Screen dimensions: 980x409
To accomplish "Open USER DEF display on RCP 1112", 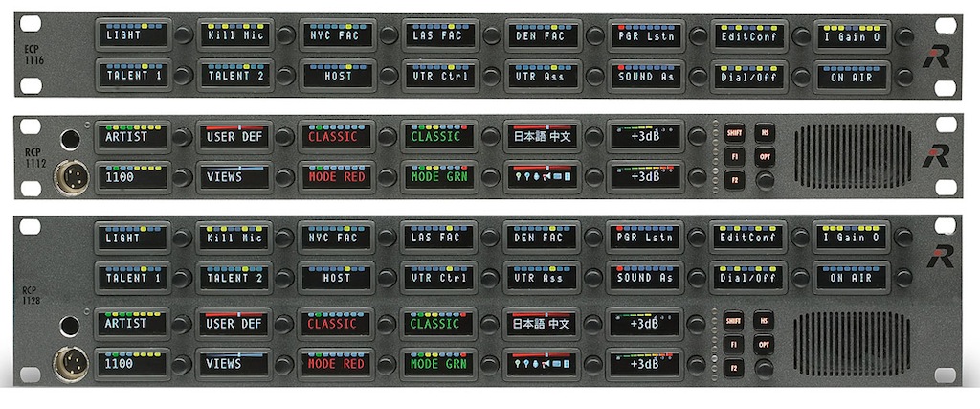I will point(234,137).
